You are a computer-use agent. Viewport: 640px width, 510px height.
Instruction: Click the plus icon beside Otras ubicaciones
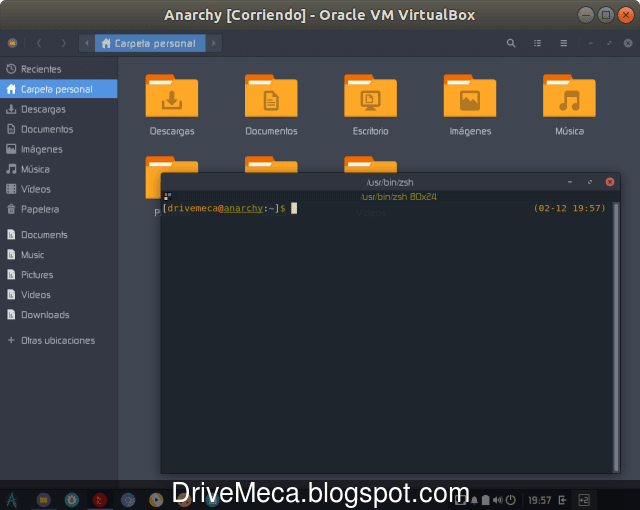pos(11,340)
